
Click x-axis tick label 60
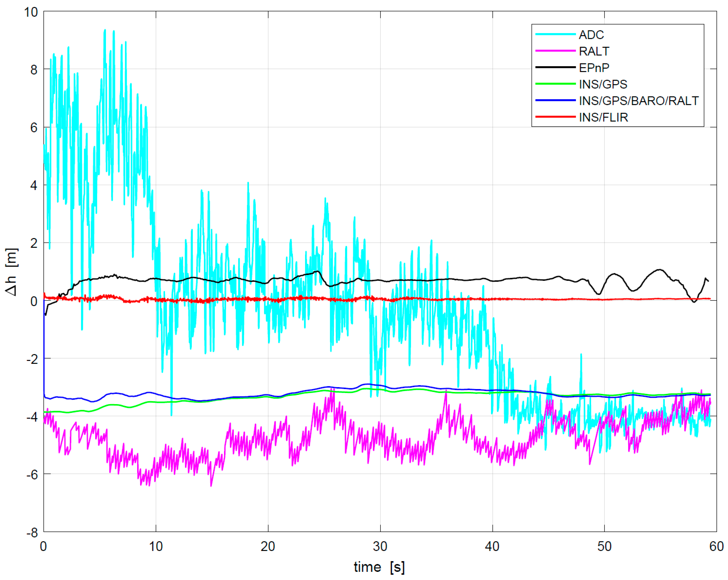point(716,546)
